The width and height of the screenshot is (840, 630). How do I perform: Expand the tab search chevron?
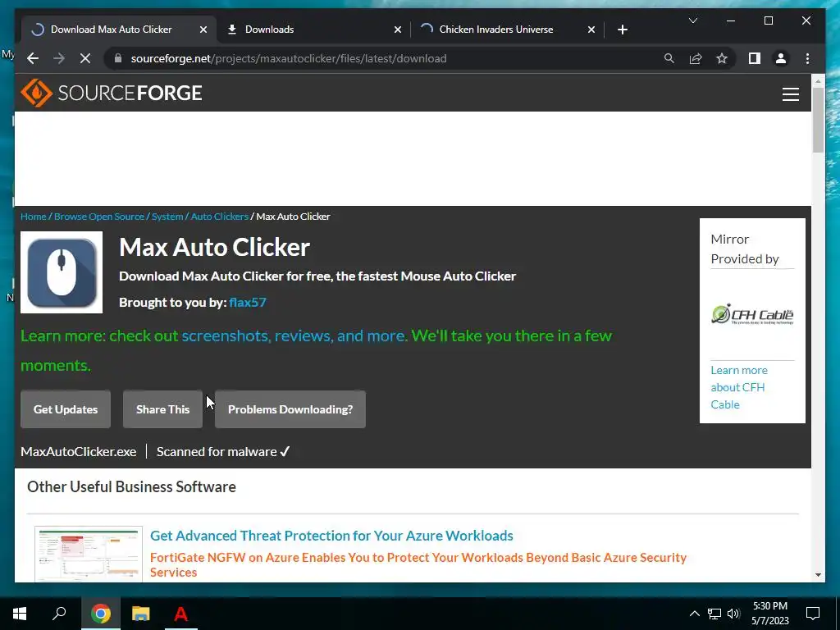coord(692,21)
